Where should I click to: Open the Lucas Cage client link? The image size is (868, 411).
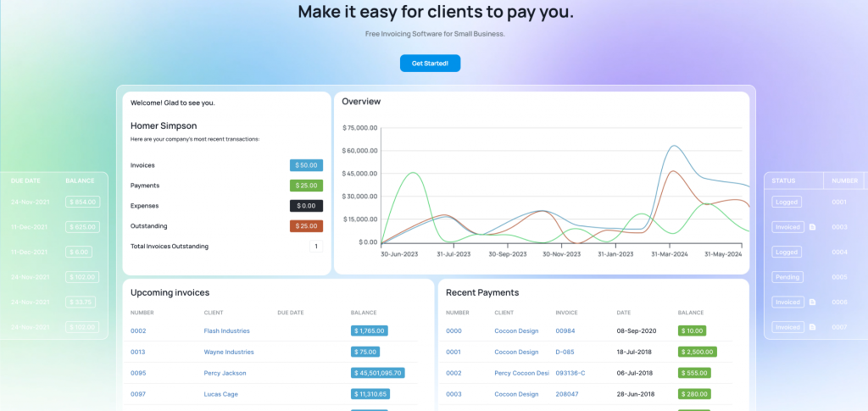point(220,394)
